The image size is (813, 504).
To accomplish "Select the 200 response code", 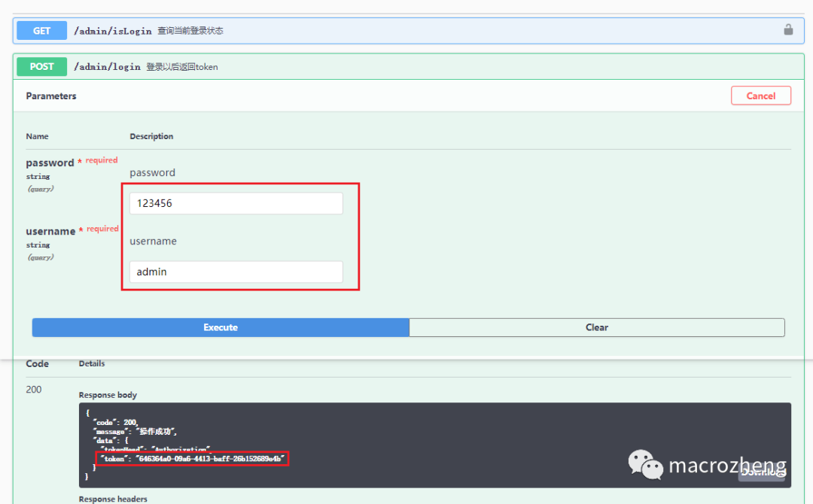I will 34,390.
